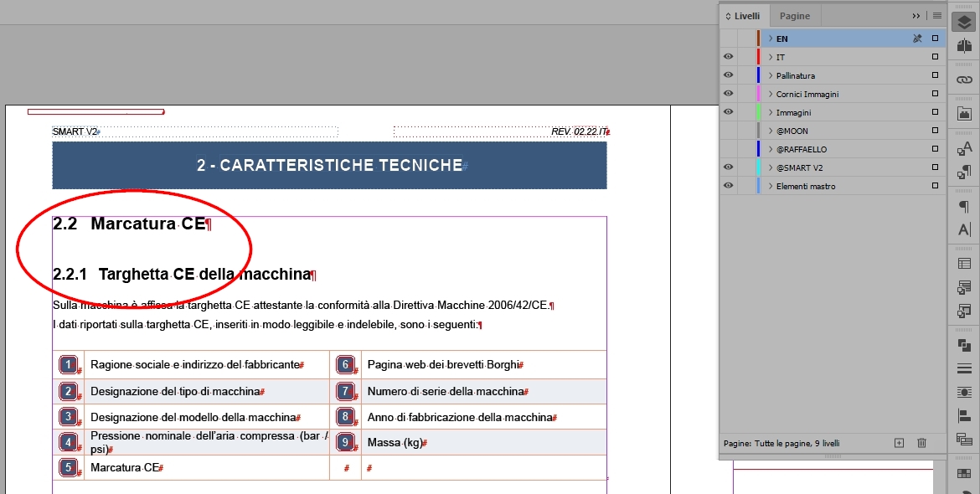Create a new layer with the plus button

coord(898,442)
